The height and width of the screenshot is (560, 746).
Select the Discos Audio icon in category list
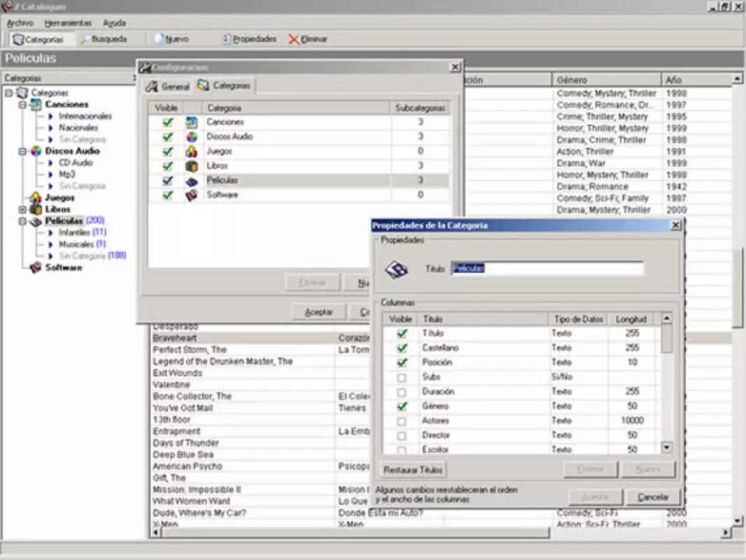coord(191,137)
